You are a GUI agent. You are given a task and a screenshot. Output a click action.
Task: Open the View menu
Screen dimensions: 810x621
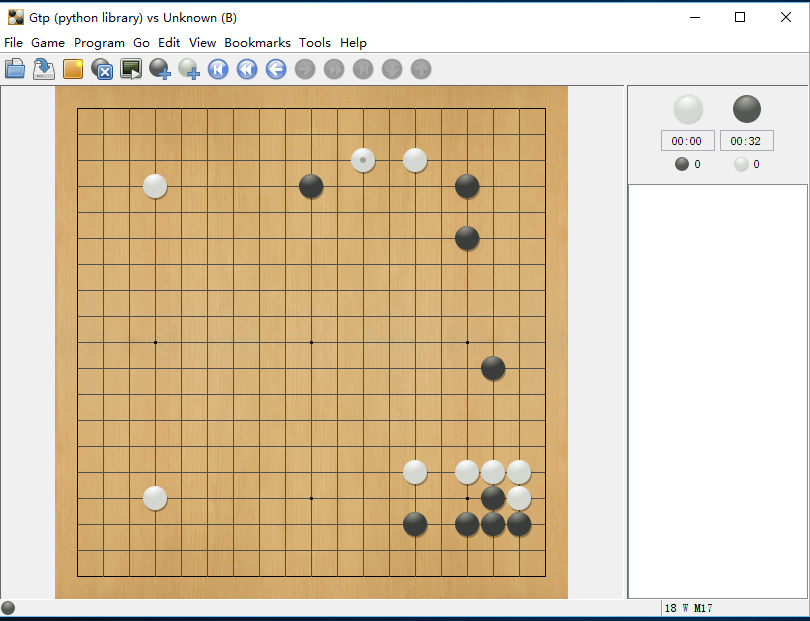pos(202,43)
